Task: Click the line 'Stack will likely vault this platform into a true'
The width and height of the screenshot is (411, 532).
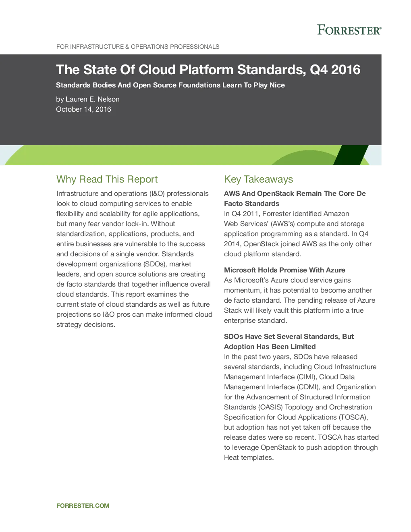Action: [294, 310]
